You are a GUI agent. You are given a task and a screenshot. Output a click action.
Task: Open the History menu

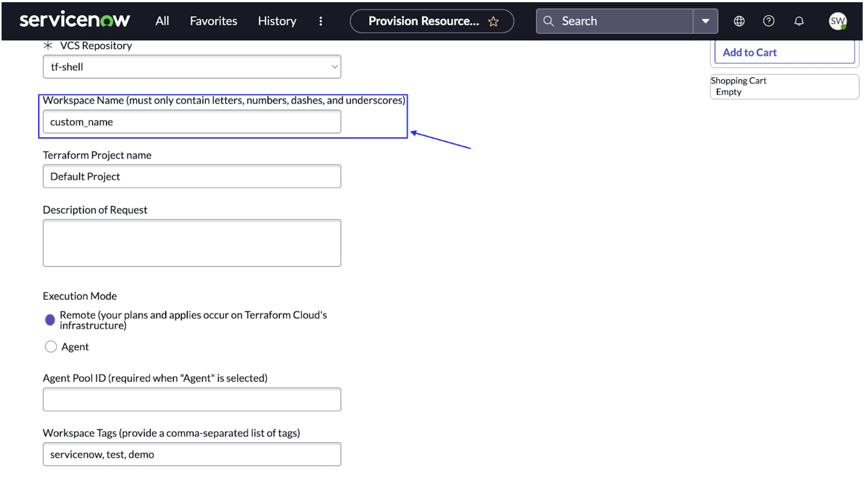pos(277,21)
